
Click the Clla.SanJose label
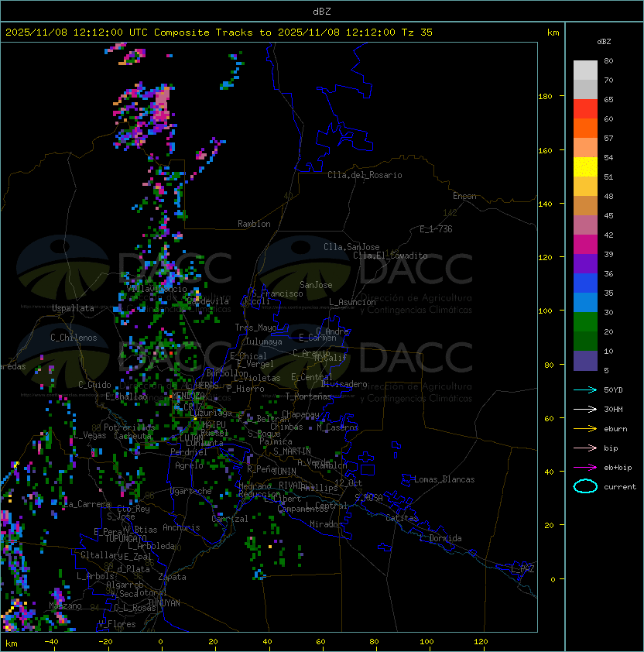(351, 247)
